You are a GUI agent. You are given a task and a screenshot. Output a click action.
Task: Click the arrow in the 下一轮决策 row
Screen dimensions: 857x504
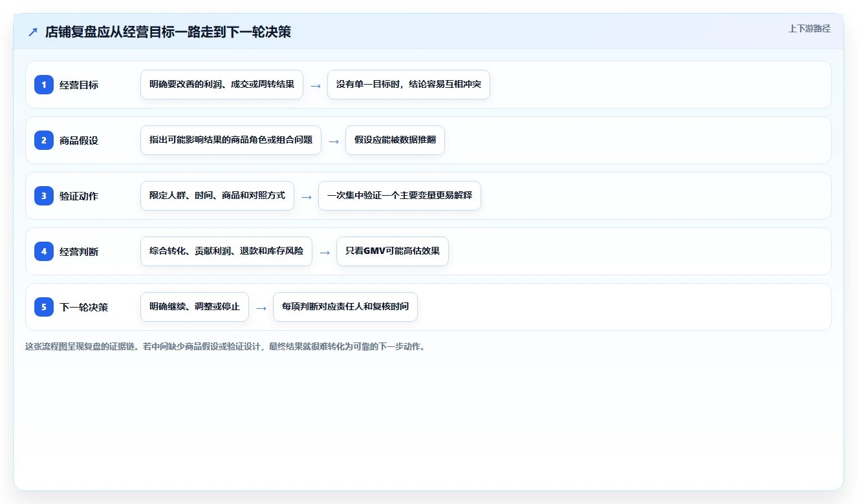coord(261,308)
